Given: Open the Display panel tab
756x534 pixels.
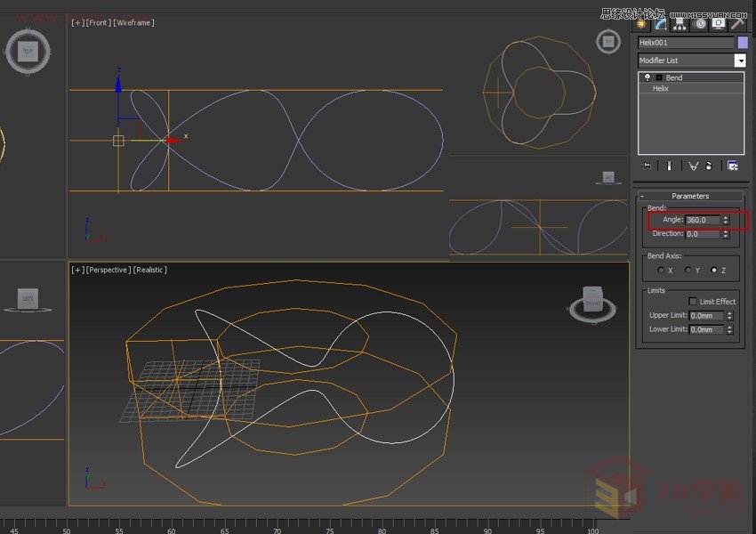Looking at the screenshot, I should tap(719, 24).
